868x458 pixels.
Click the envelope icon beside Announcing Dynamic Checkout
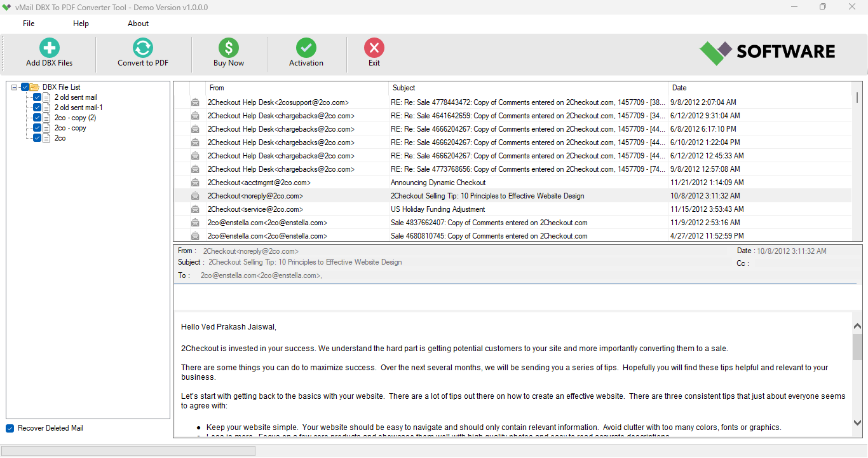(195, 182)
